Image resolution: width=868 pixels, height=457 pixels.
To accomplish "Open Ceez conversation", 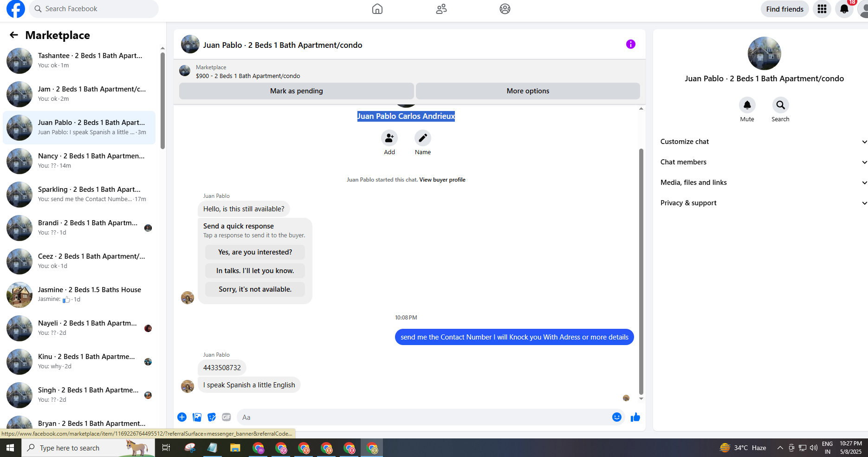I will tap(79, 261).
